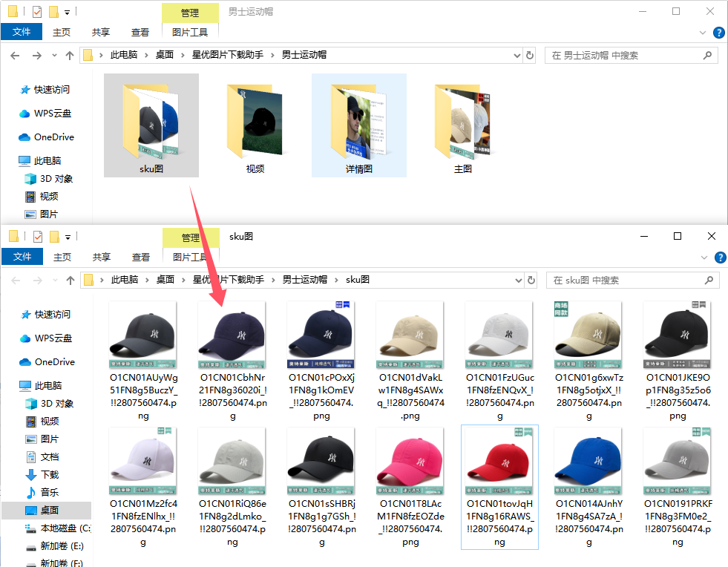Open the 视频 folder in 男士运动帽 window

(x=255, y=125)
